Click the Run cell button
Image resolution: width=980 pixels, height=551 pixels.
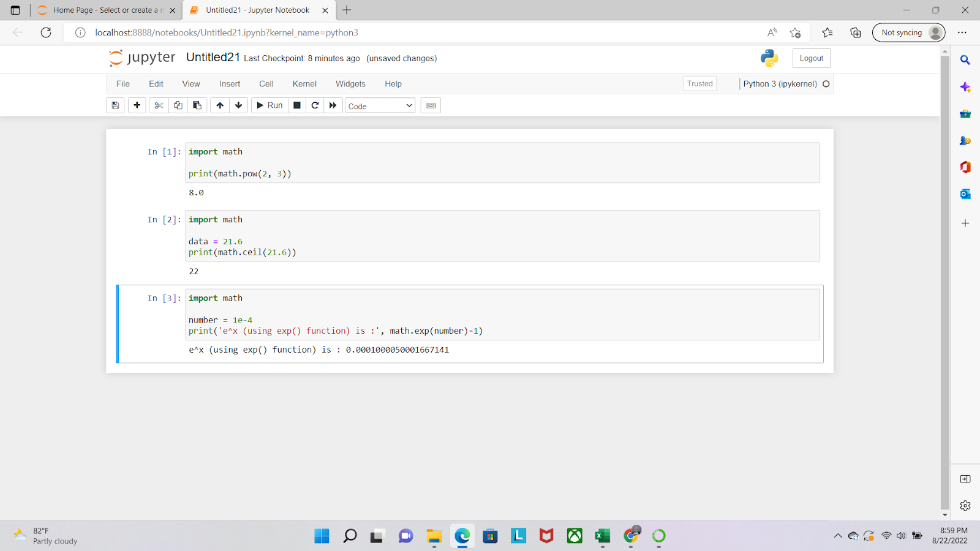pyautogui.click(x=269, y=105)
